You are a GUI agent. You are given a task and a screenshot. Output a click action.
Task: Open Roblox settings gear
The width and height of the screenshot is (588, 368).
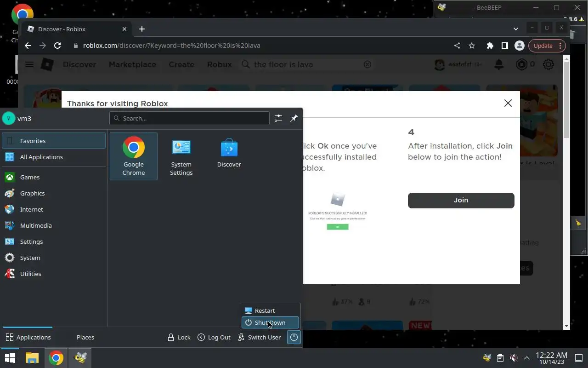pyautogui.click(x=548, y=64)
